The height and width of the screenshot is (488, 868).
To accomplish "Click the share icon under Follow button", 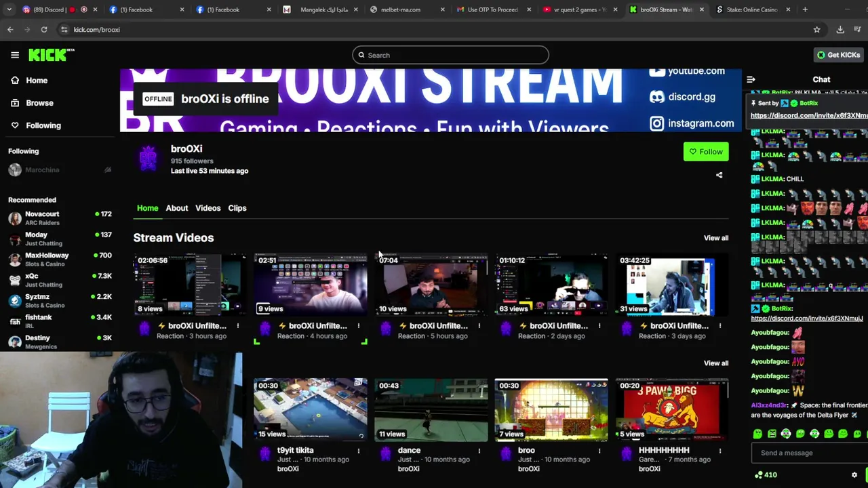I will [719, 175].
